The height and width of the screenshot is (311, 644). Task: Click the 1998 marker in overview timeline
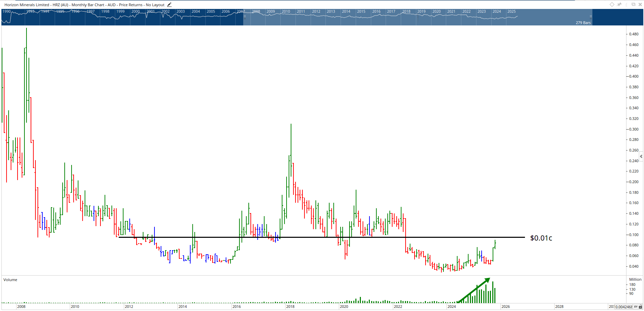(105, 11)
